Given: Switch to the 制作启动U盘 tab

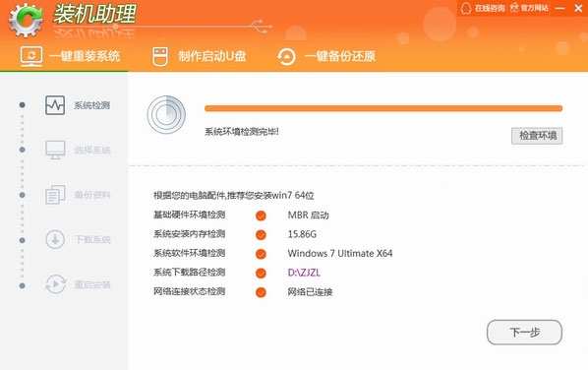Looking at the screenshot, I should (x=200, y=56).
